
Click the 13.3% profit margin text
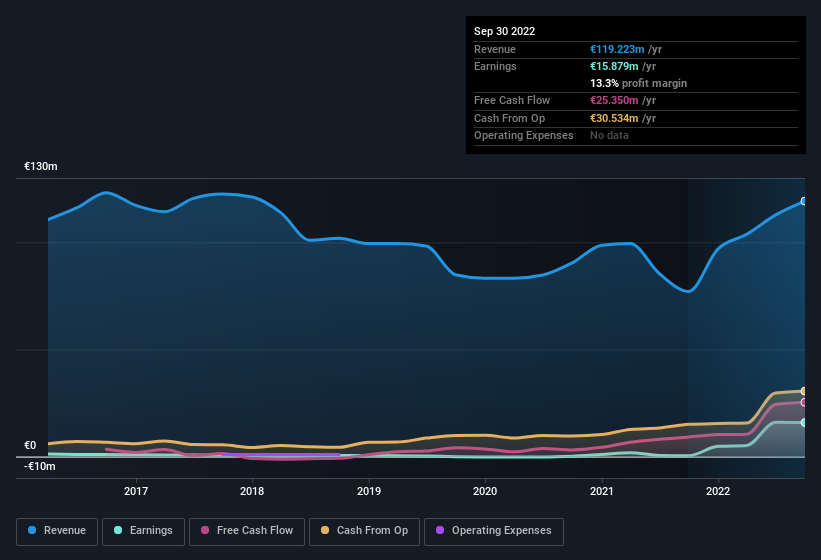pyautogui.click(x=638, y=83)
